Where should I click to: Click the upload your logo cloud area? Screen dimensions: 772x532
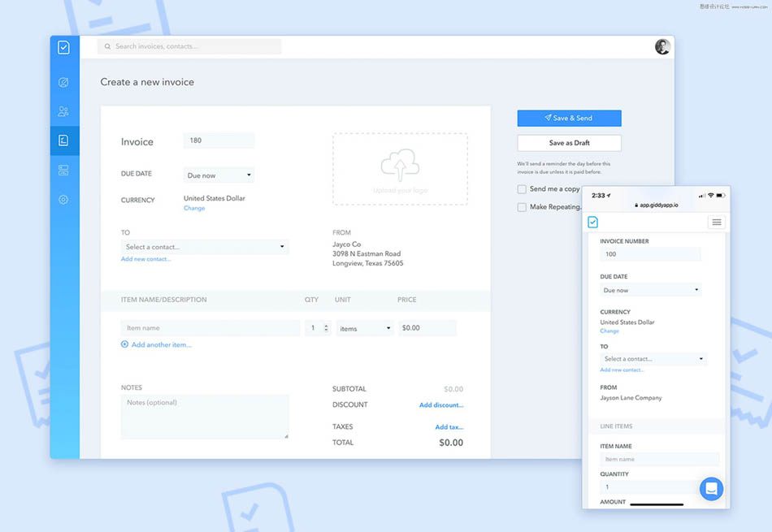tap(400, 169)
